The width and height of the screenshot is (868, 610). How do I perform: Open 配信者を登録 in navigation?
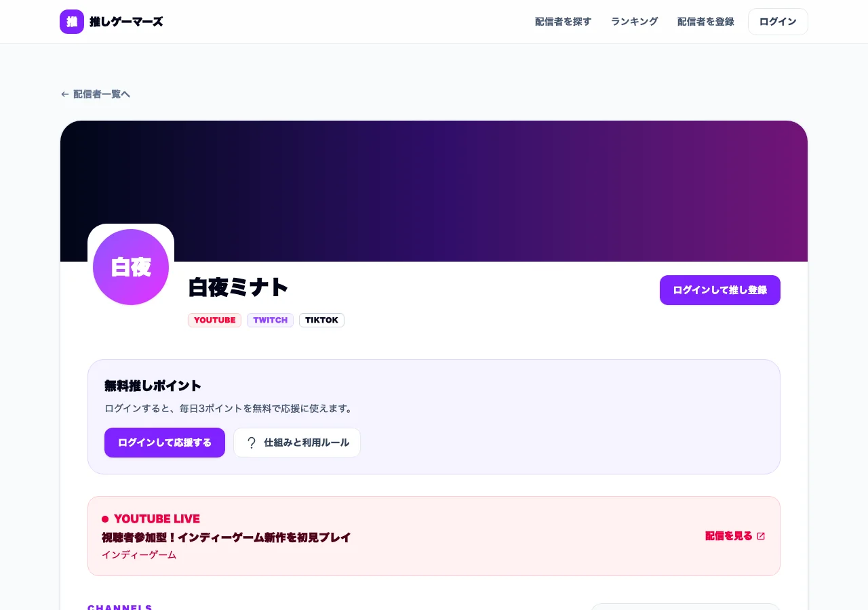pyautogui.click(x=705, y=22)
